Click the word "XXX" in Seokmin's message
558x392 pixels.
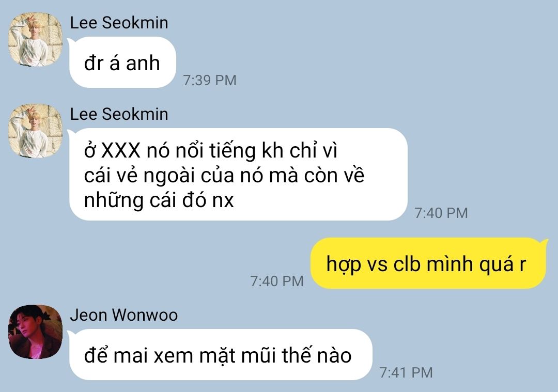pos(121,151)
